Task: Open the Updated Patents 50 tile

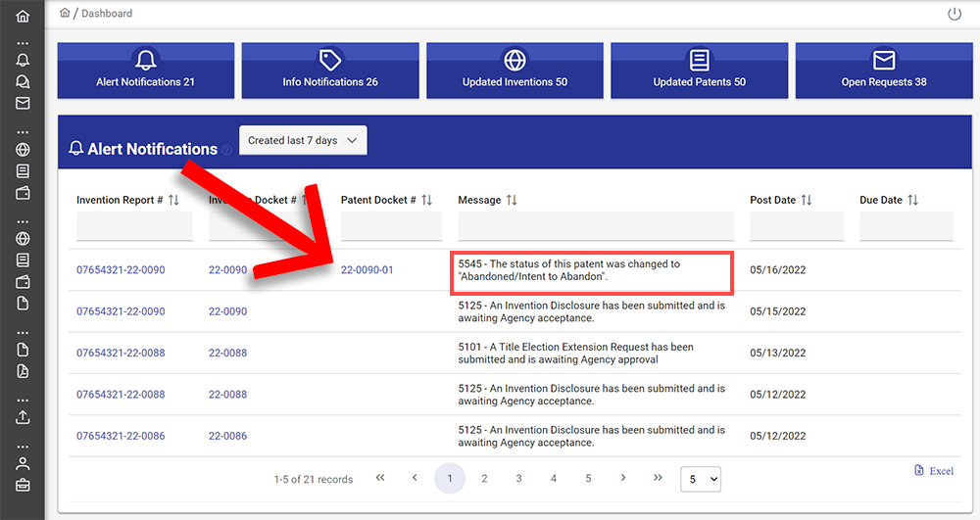Action: click(699, 71)
